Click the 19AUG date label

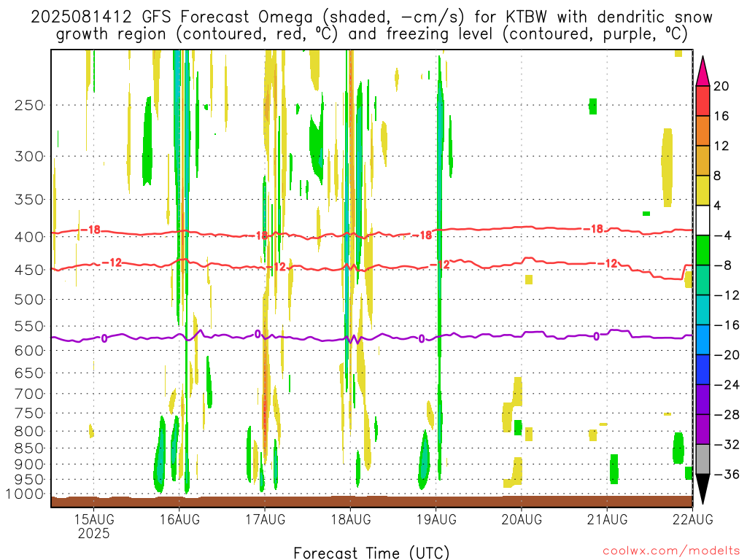click(x=436, y=519)
